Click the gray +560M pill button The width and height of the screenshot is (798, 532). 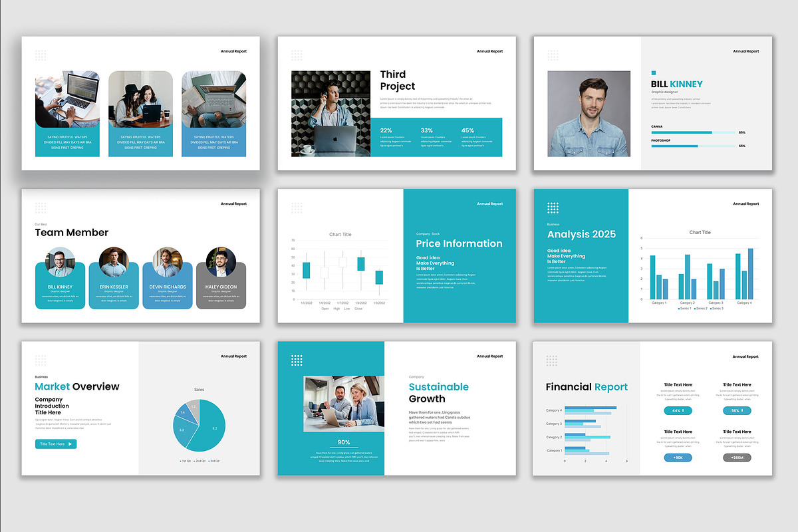click(737, 458)
